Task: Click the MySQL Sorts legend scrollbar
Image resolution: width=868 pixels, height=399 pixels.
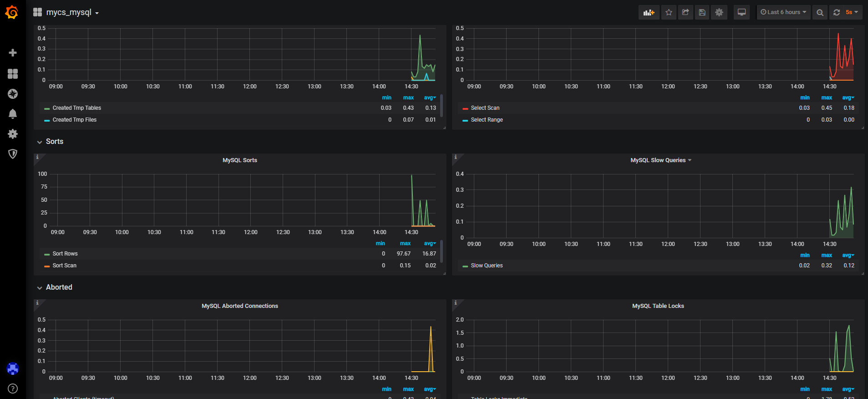Action: click(442, 251)
